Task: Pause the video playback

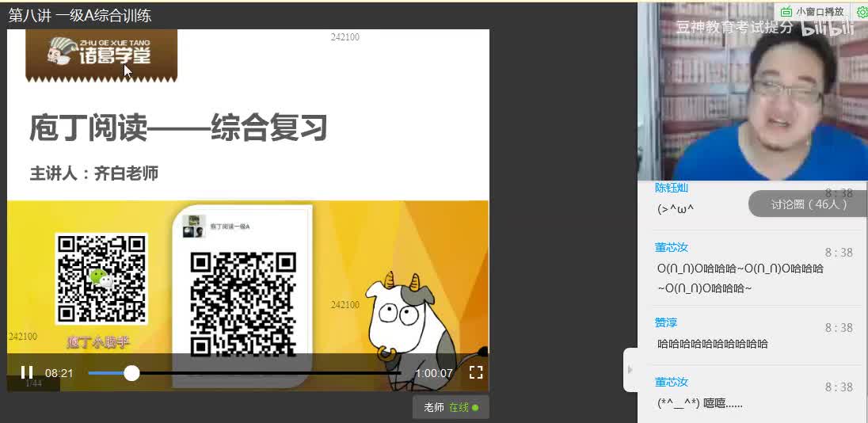Action: (27, 372)
